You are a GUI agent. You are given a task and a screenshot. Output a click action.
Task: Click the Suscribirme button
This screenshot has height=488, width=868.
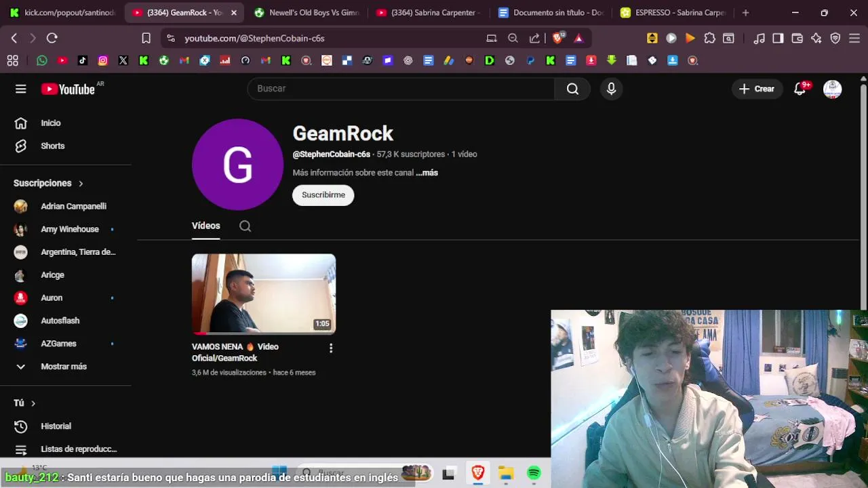tap(323, 195)
